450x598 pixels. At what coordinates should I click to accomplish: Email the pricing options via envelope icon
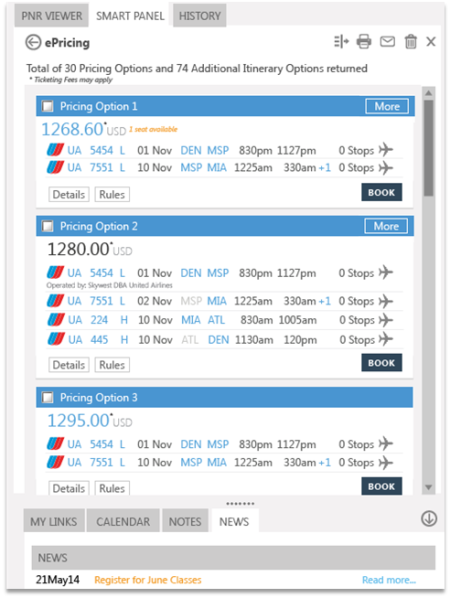point(387,41)
